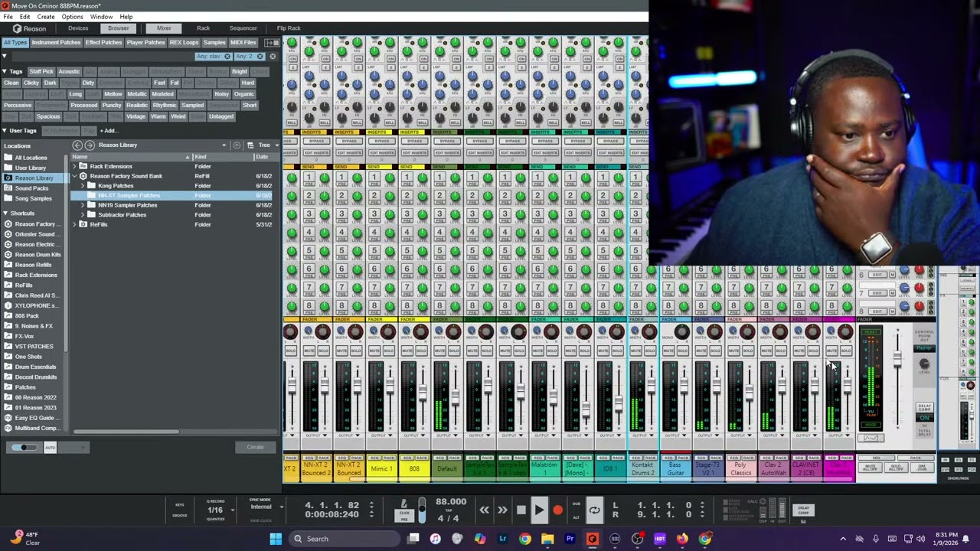This screenshot has width=980, height=551.
Task: Open Chrome from the Windows taskbar
Action: point(524,539)
